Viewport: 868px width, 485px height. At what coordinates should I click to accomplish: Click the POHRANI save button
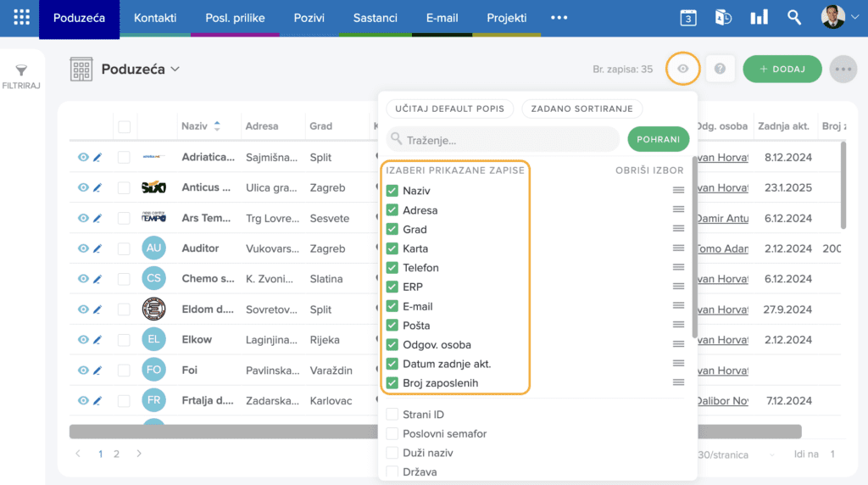click(658, 140)
